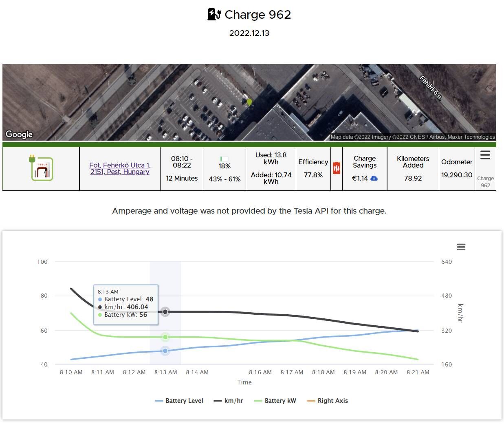This screenshot has width=504, height=426.
Task: Open the Fót, Fehérkő Utca 1 address link
Action: click(120, 168)
